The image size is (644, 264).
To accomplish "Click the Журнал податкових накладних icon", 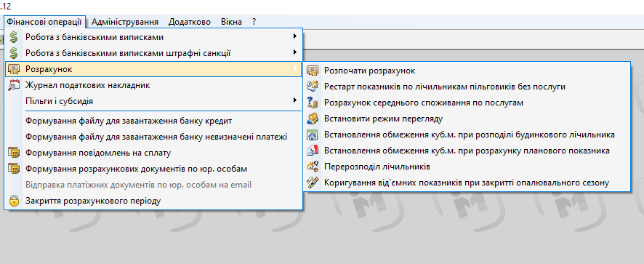I will point(14,85).
